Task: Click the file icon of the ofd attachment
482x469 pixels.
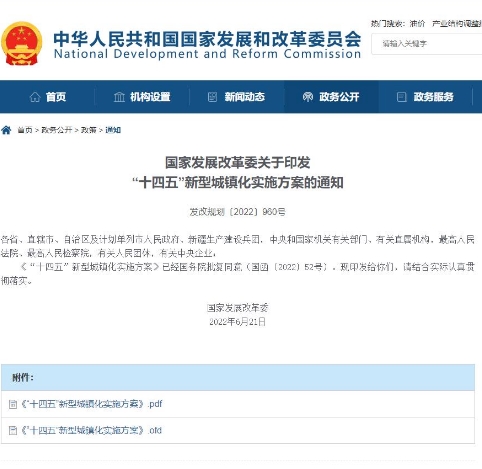Action: click(13, 430)
